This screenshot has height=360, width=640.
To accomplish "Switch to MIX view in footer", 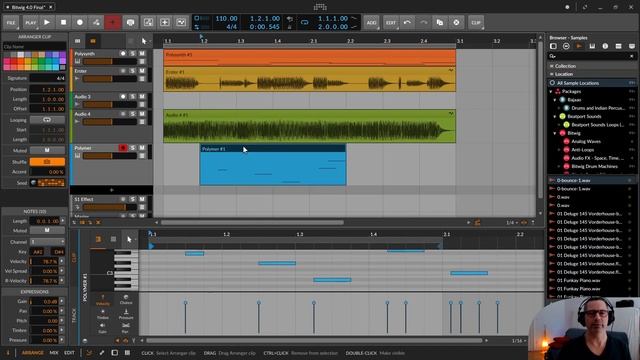I will (54, 353).
